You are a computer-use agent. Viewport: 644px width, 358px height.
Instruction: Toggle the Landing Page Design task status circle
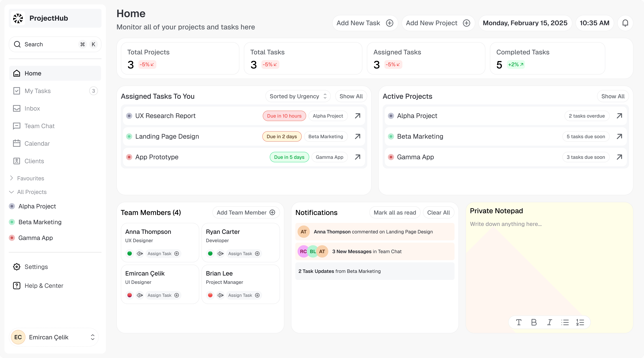[129, 136]
